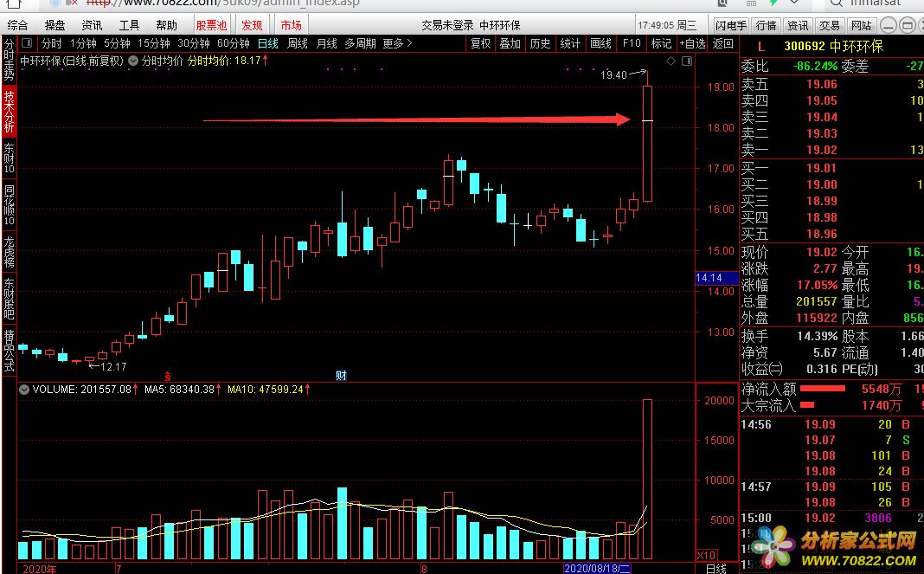Switch to the 5分钟 chart period

tap(117, 43)
